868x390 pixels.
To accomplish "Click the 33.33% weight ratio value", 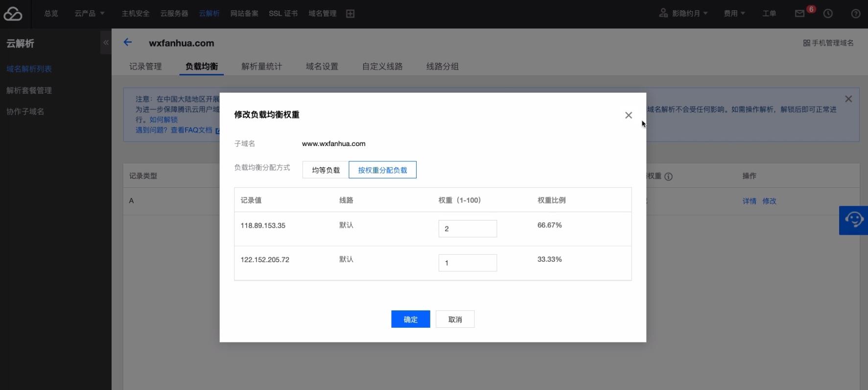I will coord(550,259).
